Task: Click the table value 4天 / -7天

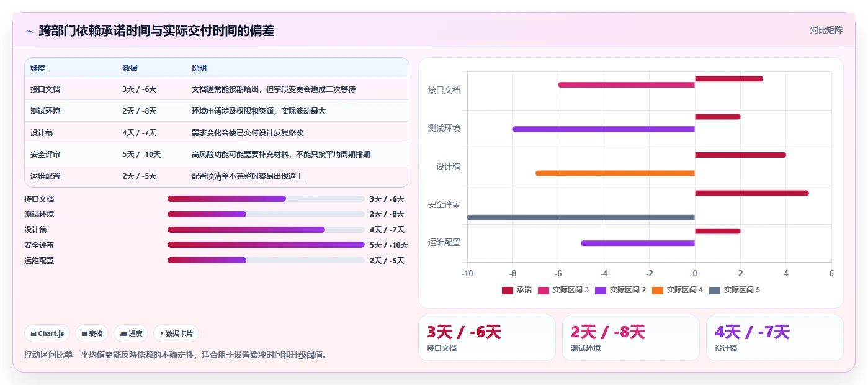Action: click(x=140, y=133)
